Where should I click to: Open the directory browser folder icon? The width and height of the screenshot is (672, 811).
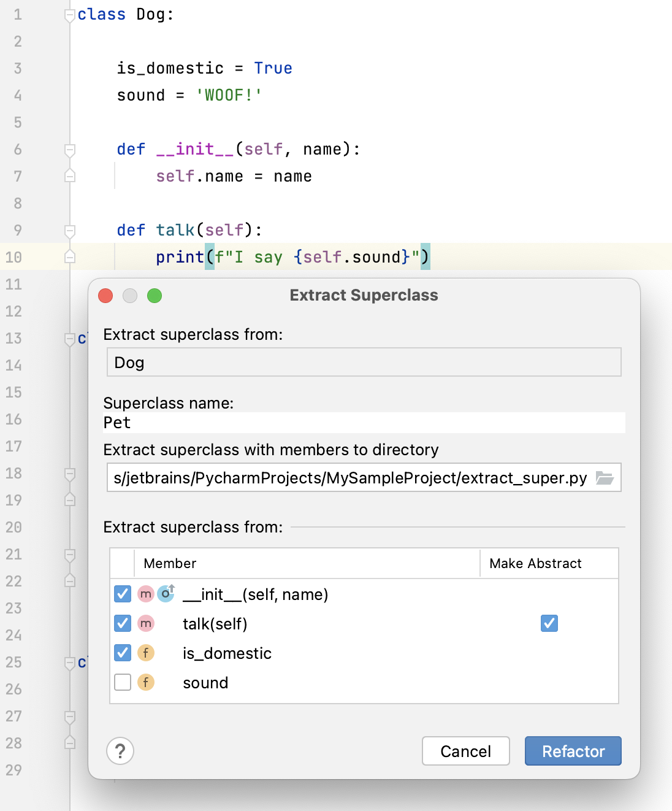[x=605, y=477]
